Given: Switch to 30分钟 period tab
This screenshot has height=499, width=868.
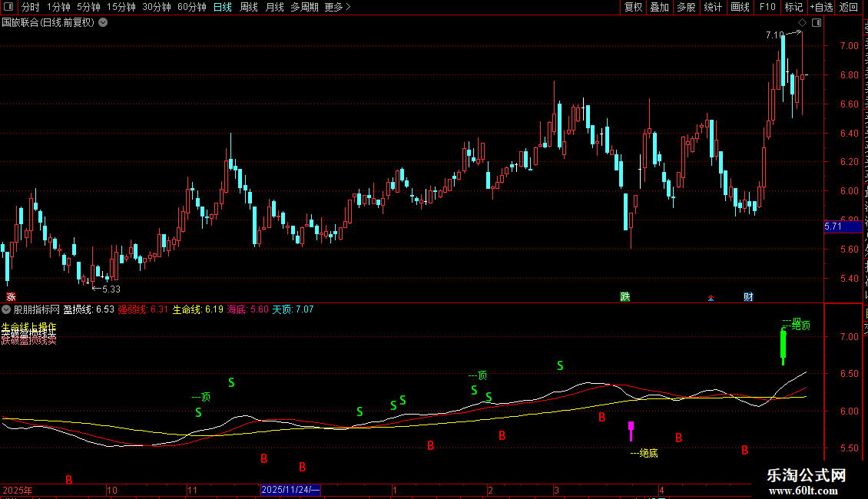Looking at the screenshot, I should pos(157,7).
